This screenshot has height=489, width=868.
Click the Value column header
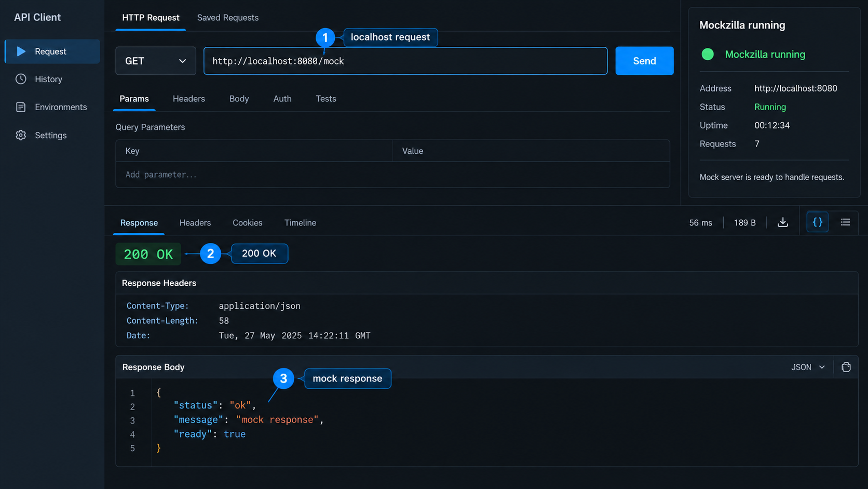coord(413,151)
